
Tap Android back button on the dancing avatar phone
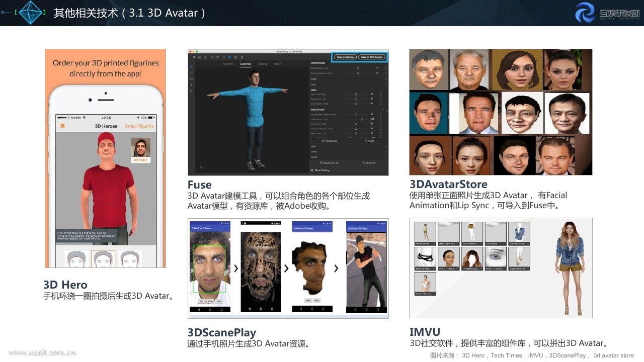pyautogui.click(x=355, y=310)
